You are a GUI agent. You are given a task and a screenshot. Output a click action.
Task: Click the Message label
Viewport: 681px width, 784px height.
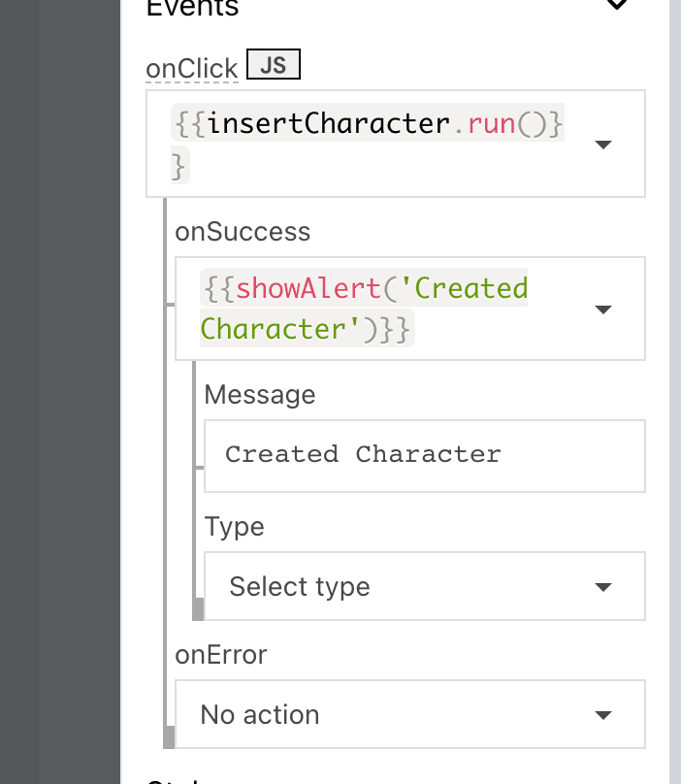point(260,395)
